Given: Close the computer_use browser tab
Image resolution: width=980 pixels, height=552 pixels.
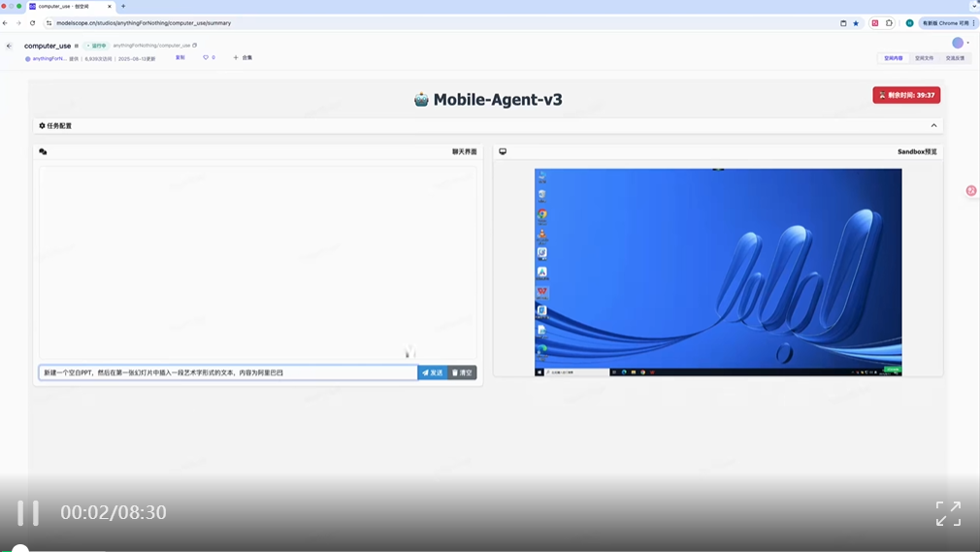Looking at the screenshot, I should click(110, 6).
